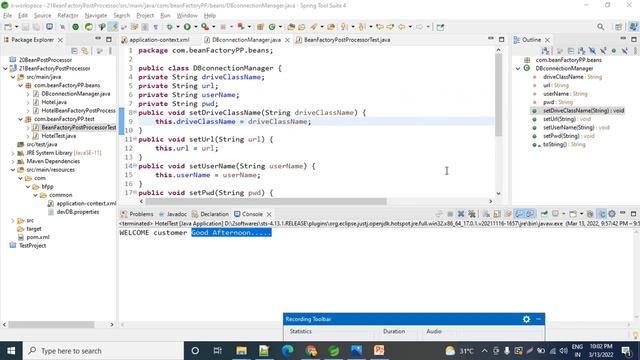Open File Explorer from taskbar

pyautogui.click(x=241, y=351)
